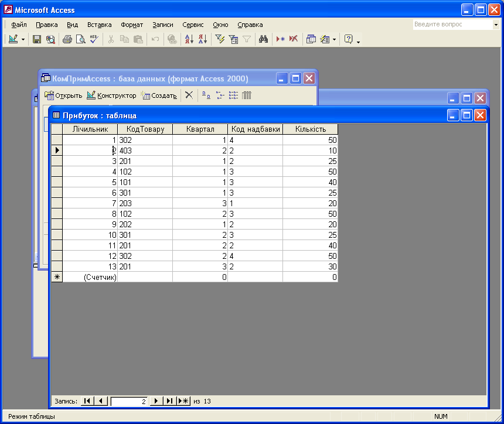
Task: Click the Apply Filter funnel icon
Action: [x=247, y=39]
